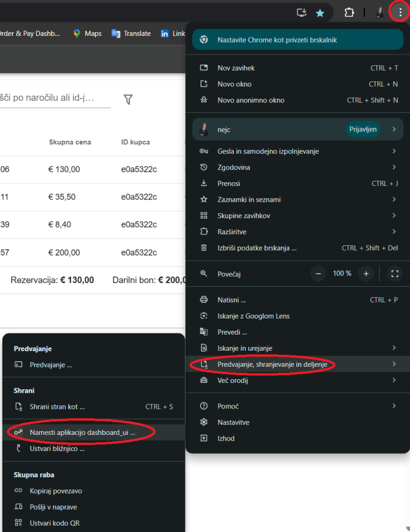Click the Ustvari kodo QR icon
The height and width of the screenshot is (532, 410).
18,523
